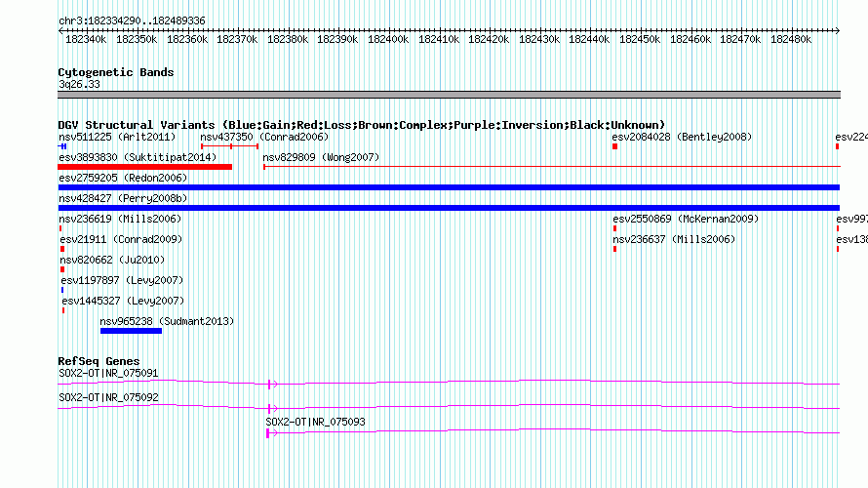The width and height of the screenshot is (868, 488).
Task: Select the small blue glyph under nsv511225
Action: pos(62,146)
